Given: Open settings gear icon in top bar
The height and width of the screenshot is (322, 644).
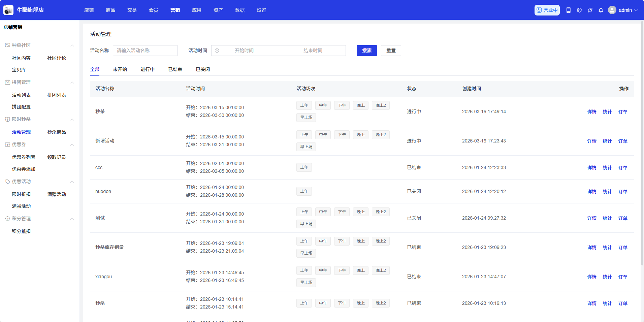Looking at the screenshot, I should point(579,10).
